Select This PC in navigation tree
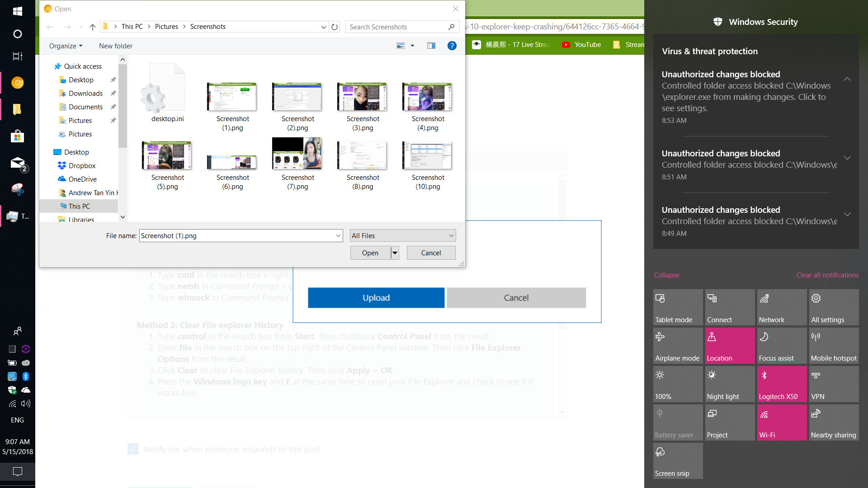This screenshot has height=488, width=868. tap(79, 206)
